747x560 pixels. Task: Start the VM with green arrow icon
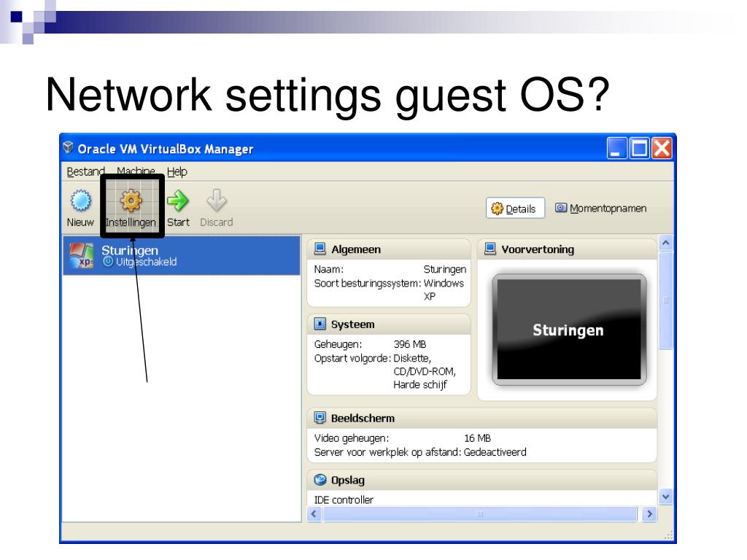pos(178,201)
